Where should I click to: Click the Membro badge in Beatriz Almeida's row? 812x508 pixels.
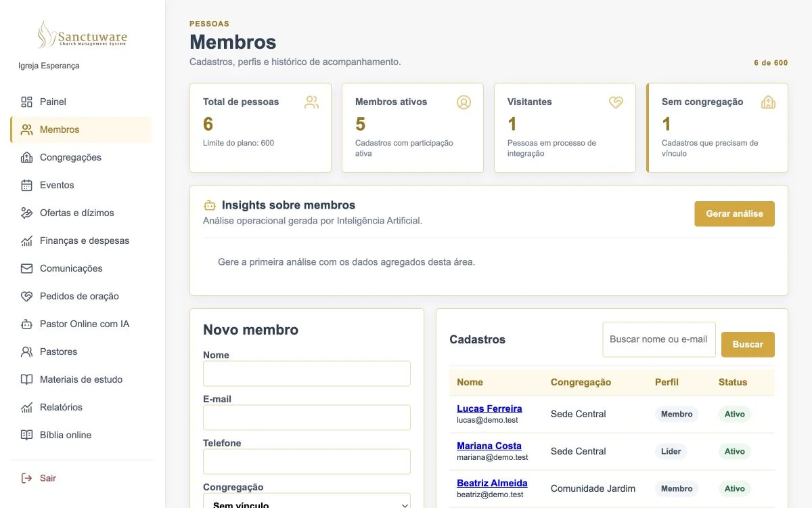[x=677, y=488]
